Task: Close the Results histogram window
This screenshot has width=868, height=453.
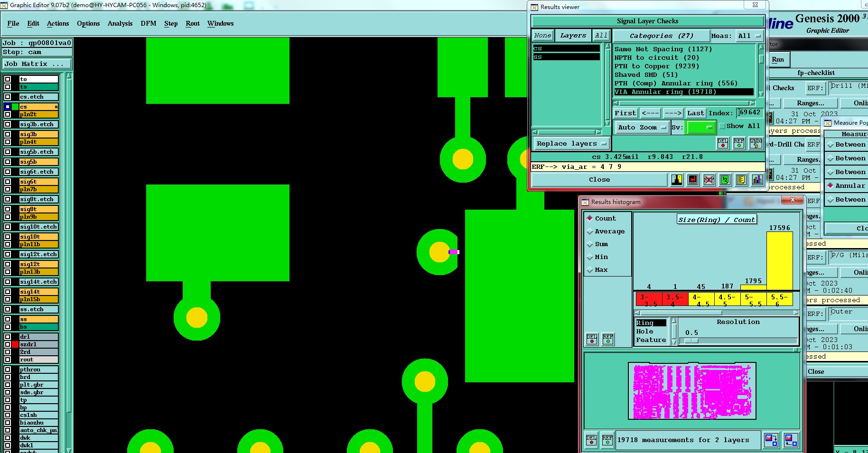Action: point(793,200)
